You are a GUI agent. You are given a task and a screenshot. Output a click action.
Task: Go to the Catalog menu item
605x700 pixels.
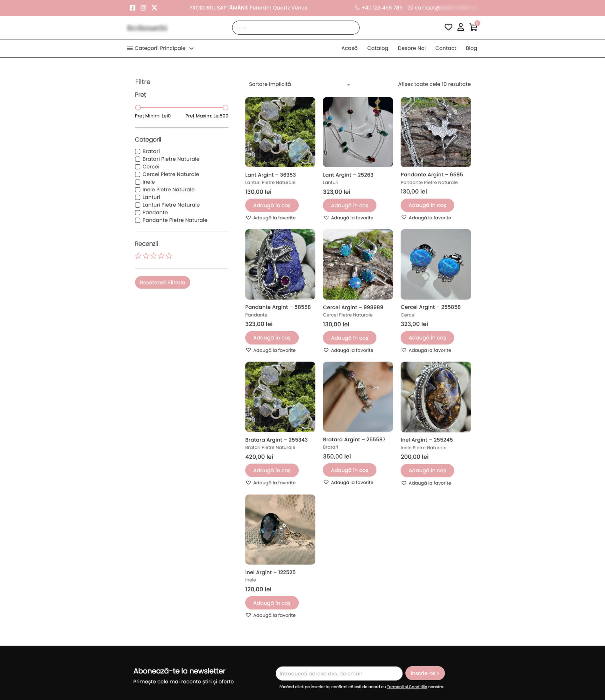pyautogui.click(x=378, y=48)
